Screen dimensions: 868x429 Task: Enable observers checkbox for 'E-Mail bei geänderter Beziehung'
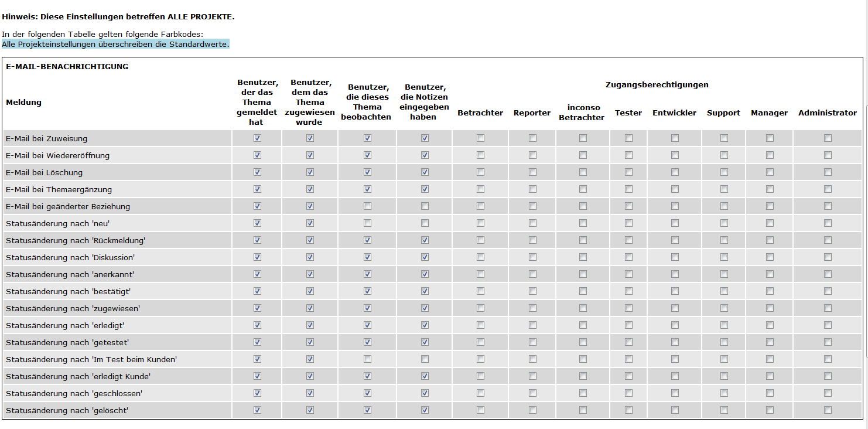click(367, 206)
